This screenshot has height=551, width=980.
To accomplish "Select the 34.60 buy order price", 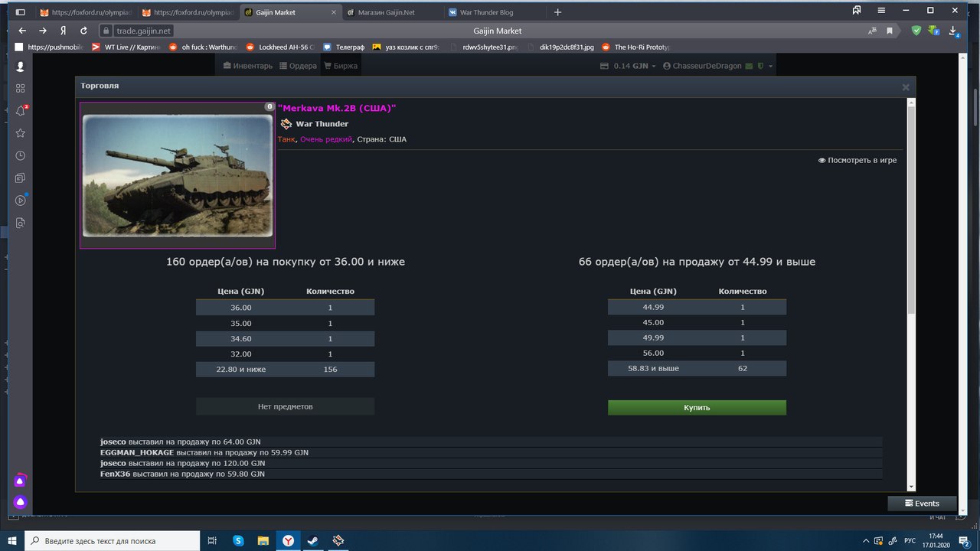I will [x=240, y=338].
